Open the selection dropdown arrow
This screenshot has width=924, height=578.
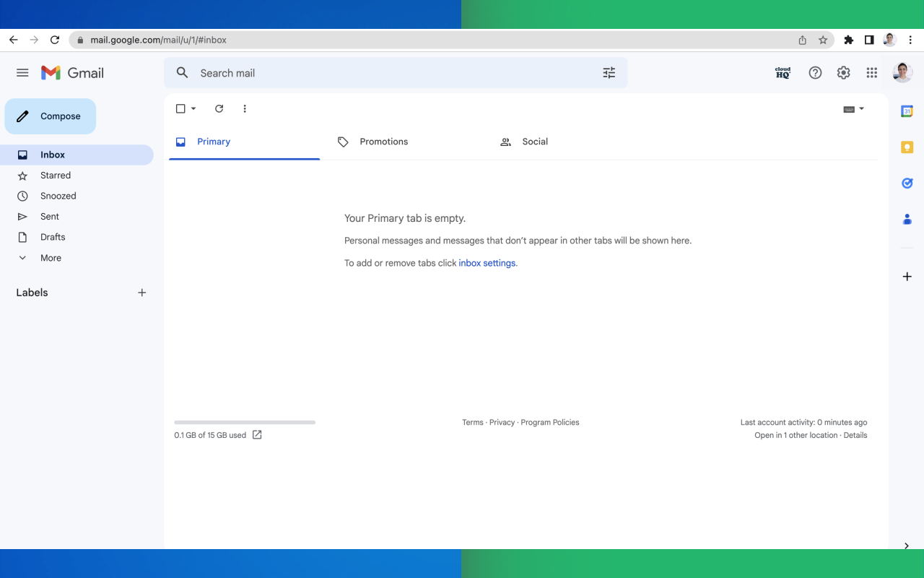pyautogui.click(x=193, y=108)
